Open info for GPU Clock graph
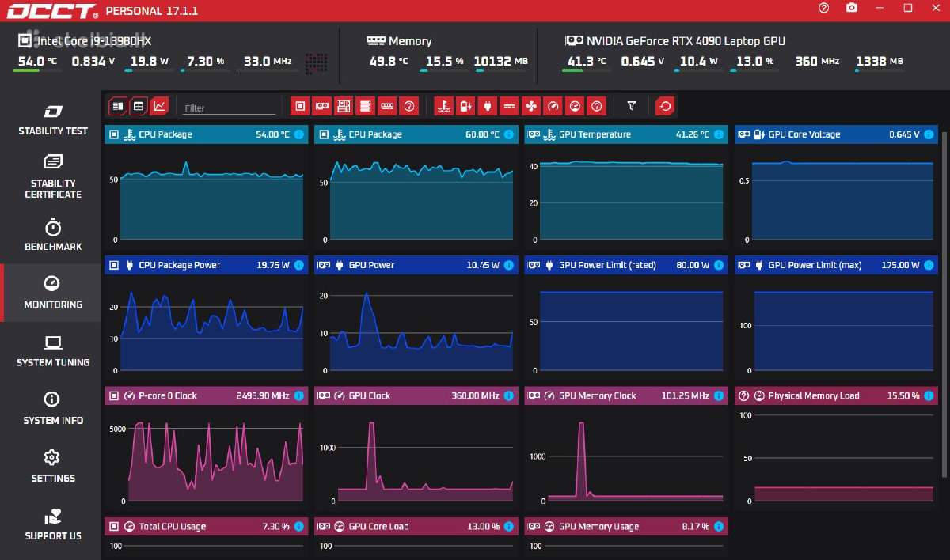950x560 pixels. click(508, 395)
